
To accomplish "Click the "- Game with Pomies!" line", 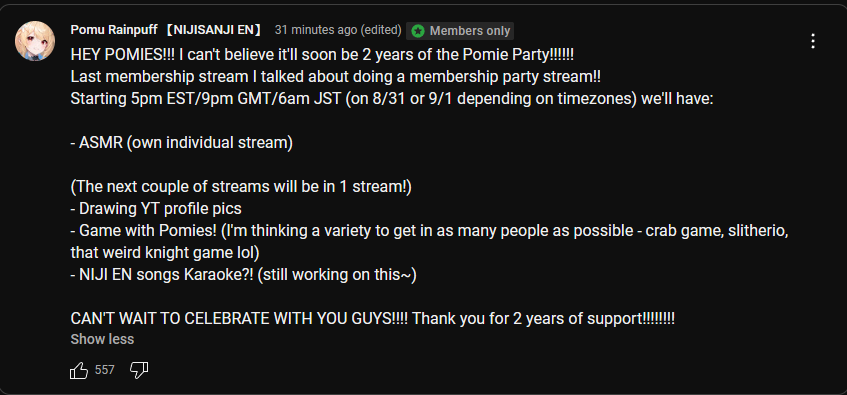I will pyautogui.click(x=430, y=242).
